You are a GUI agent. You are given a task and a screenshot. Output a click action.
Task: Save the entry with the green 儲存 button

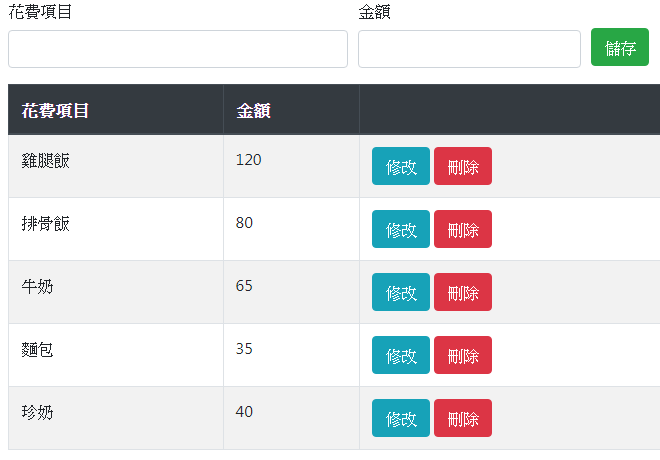[x=620, y=47]
